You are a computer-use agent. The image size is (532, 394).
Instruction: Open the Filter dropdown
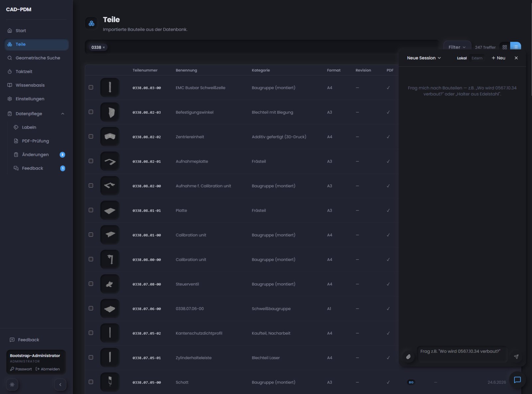(457, 47)
